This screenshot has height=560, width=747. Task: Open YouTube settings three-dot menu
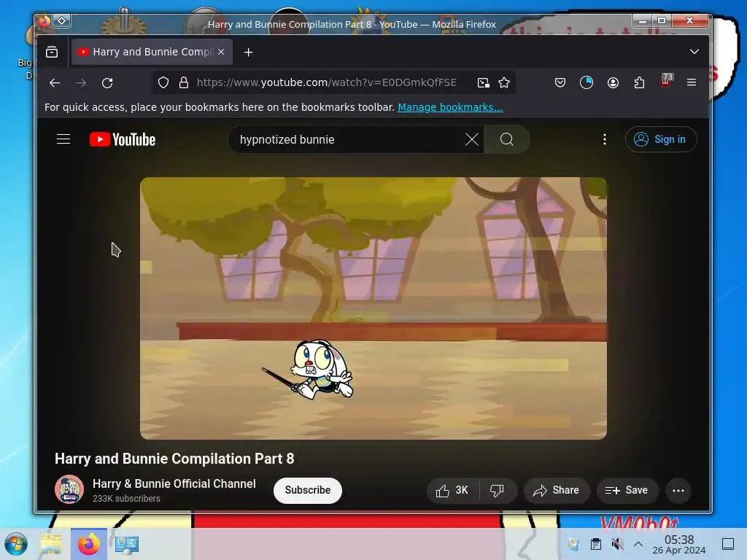pyautogui.click(x=605, y=139)
